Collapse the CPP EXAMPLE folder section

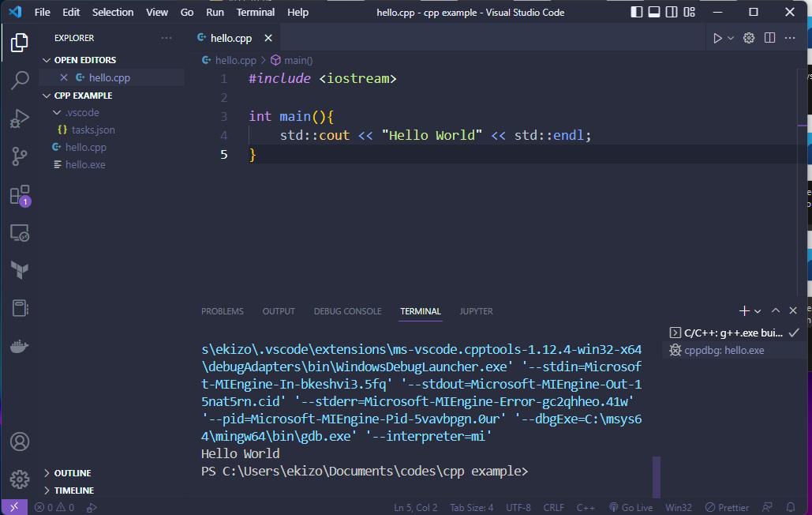pos(47,96)
